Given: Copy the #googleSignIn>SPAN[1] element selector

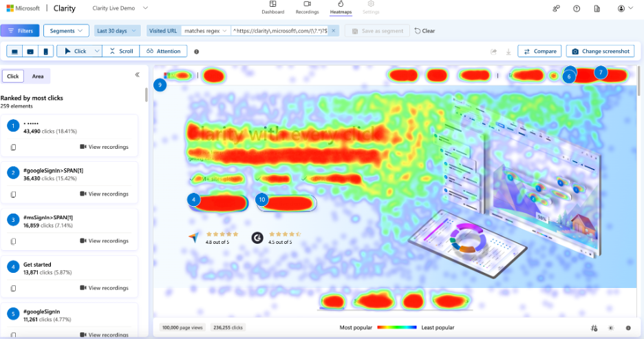Looking at the screenshot, I should [x=13, y=194].
